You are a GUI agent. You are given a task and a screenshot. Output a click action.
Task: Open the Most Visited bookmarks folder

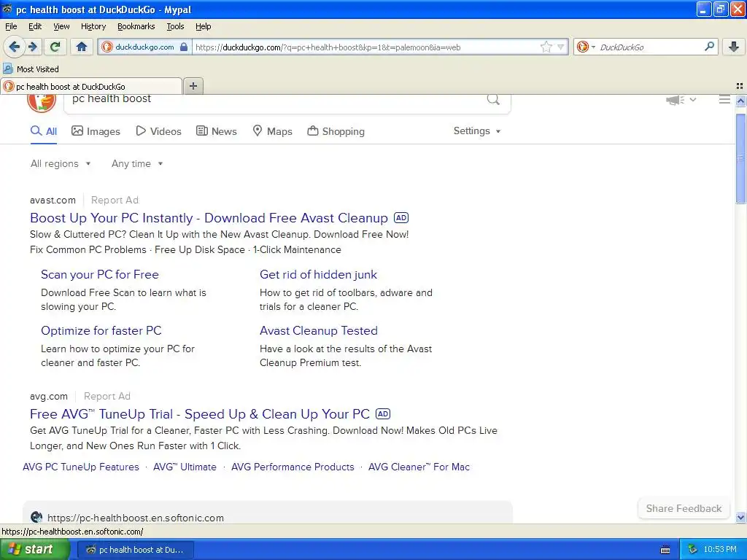coord(31,69)
